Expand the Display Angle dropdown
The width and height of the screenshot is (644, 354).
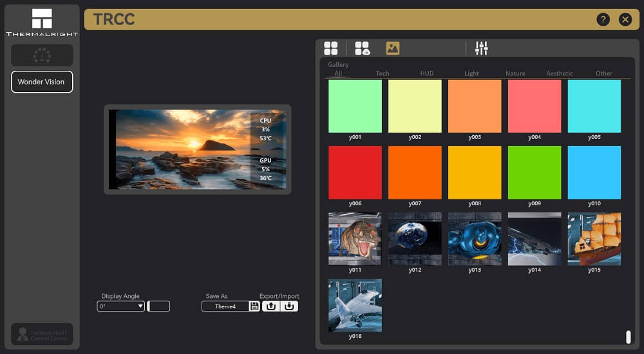pyautogui.click(x=121, y=306)
